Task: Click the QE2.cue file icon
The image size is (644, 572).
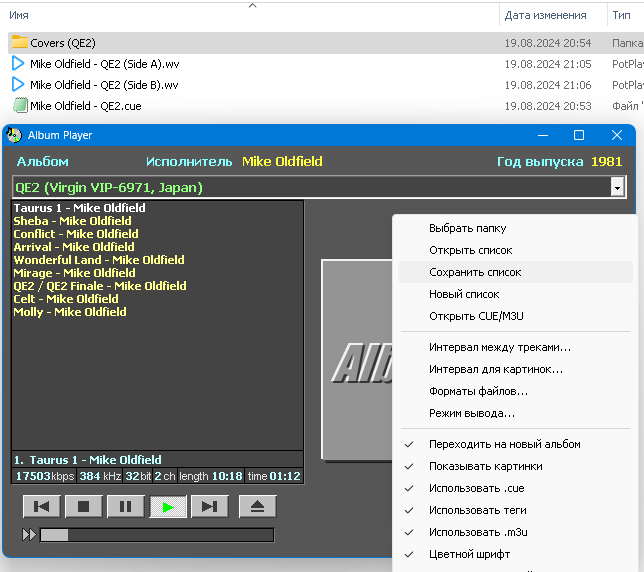Action: [20, 105]
